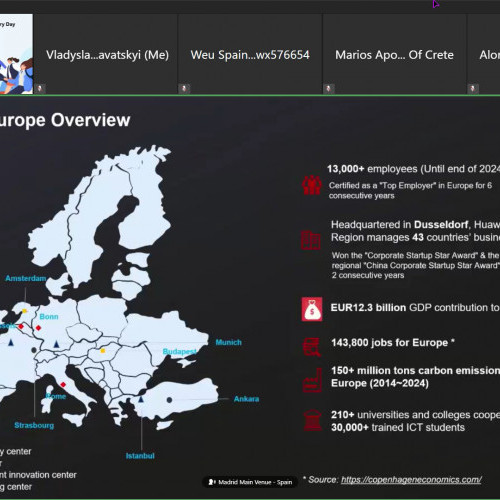500x500 pixels.
Task: Click the Munich map label
Action: 228,342
